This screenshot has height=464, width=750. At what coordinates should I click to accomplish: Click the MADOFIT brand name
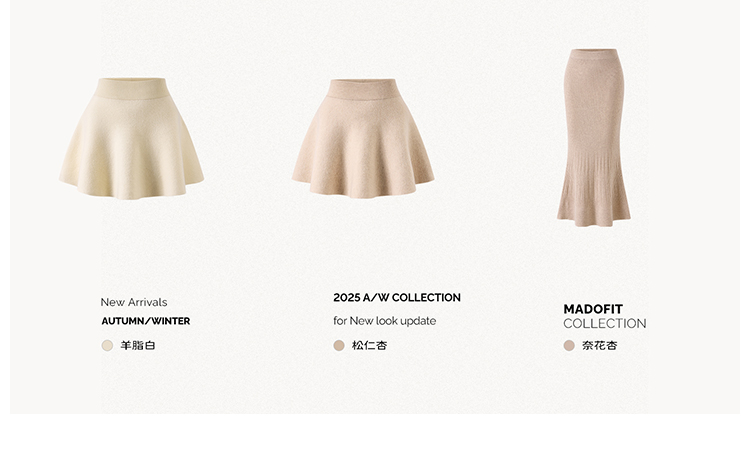(593, 309)
